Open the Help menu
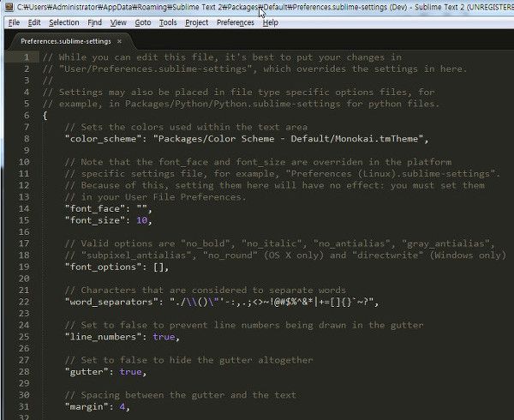 pyautogui.click(x=271, y=22)
